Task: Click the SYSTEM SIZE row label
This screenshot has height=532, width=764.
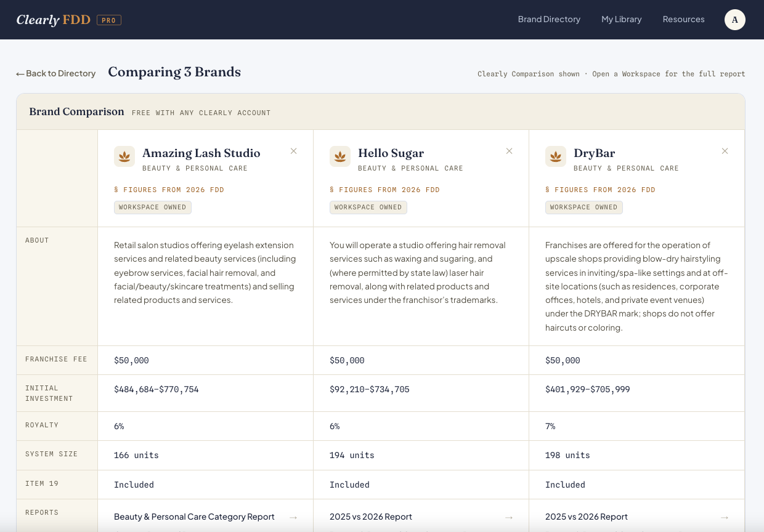Action: [51, 454]
